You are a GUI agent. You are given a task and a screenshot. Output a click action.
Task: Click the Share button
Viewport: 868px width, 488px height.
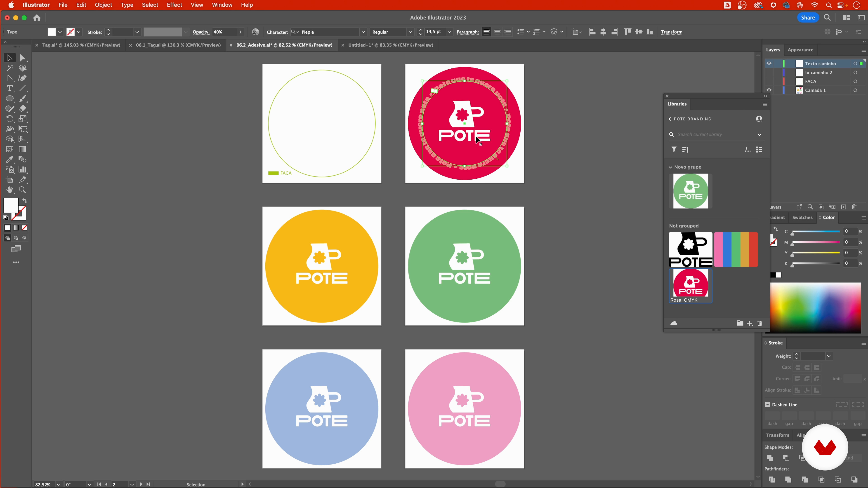coord(808,18)
